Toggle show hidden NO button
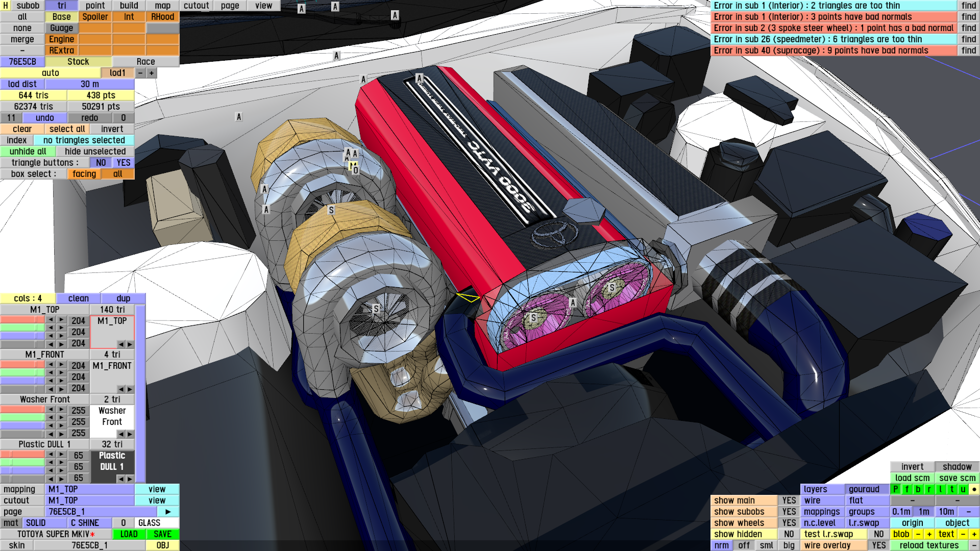The image size is (980, 551). pyautogui.click(x=789, y=534)
